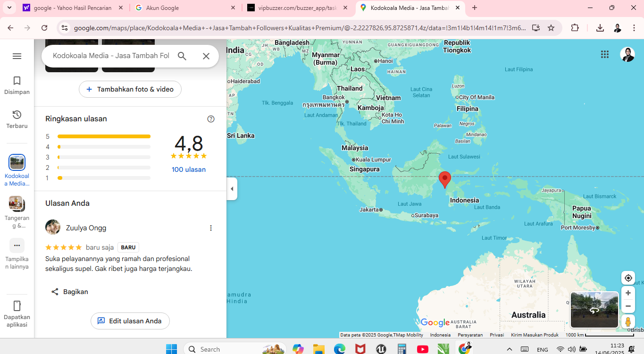
Task: Click the Privasi link in map footer
Action: tap(497, 335)
